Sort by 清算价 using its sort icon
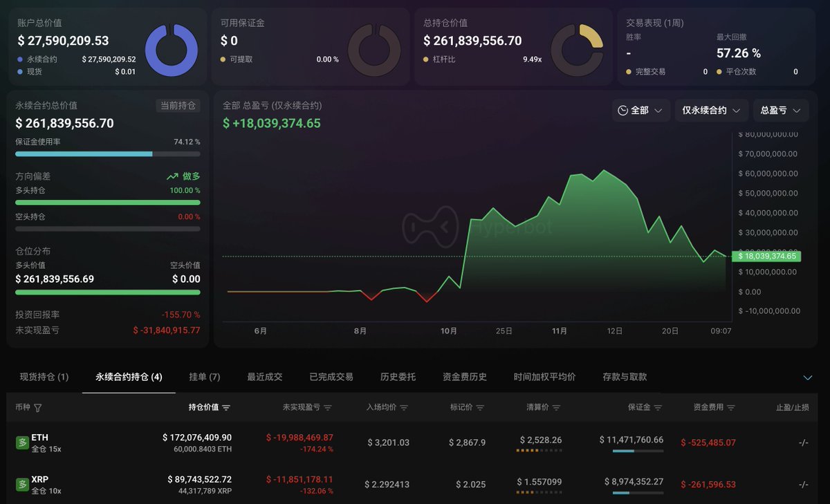The image size is (830, 504). tap(556, 408)
